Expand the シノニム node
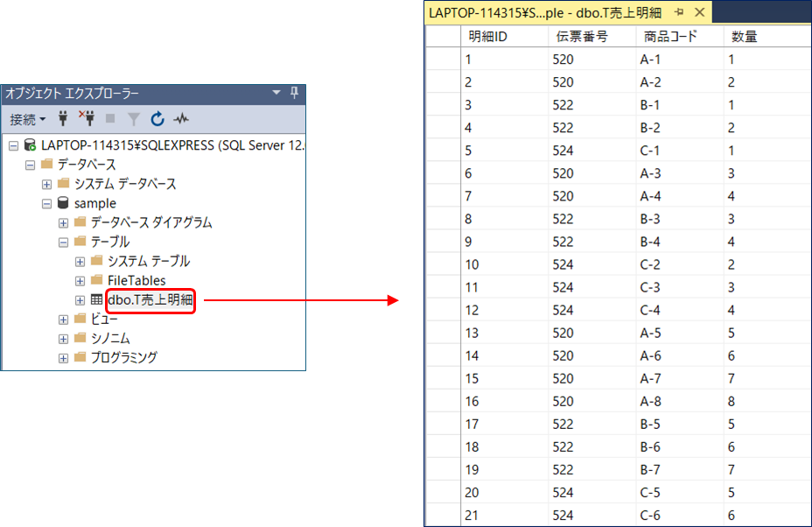 pos(63,340)
